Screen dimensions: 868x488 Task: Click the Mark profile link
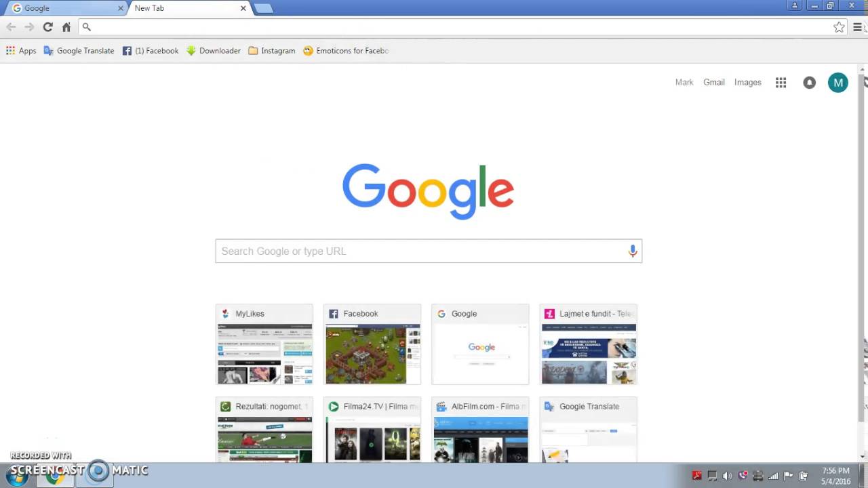[x=684, y=82]
